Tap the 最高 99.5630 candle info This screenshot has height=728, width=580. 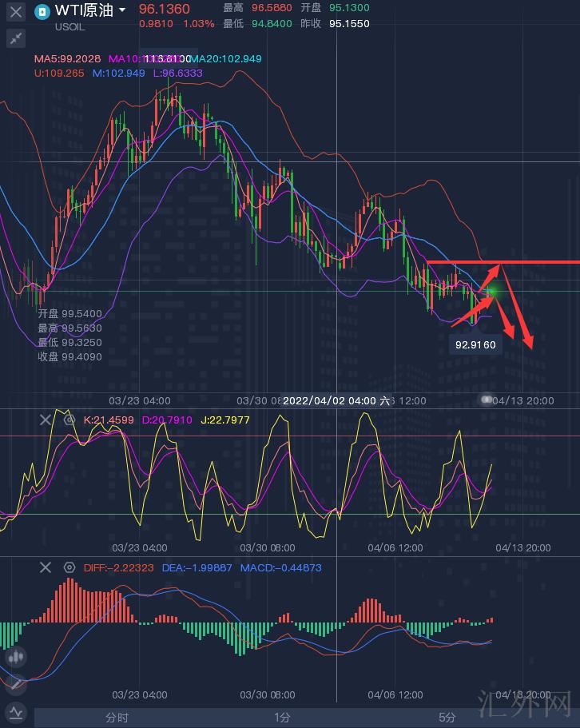[70, 328]
